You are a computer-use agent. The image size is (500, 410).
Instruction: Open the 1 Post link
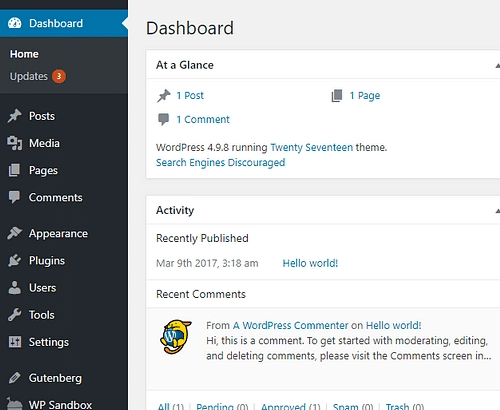click(x=190, y=96)
